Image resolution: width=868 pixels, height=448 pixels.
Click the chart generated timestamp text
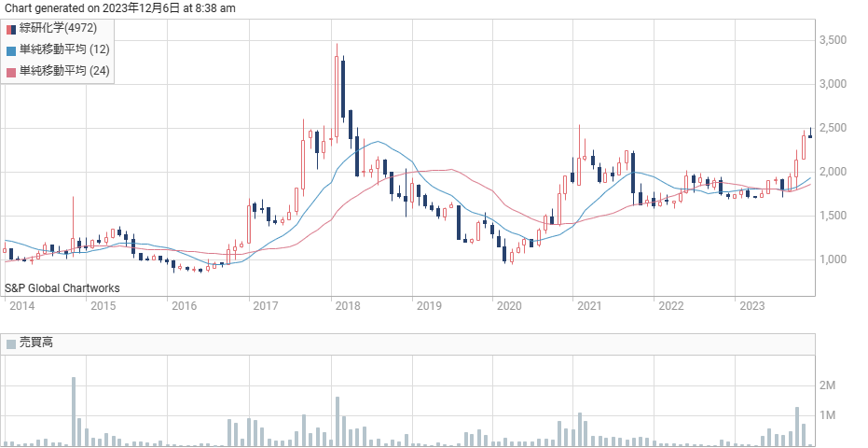(120, 8)
